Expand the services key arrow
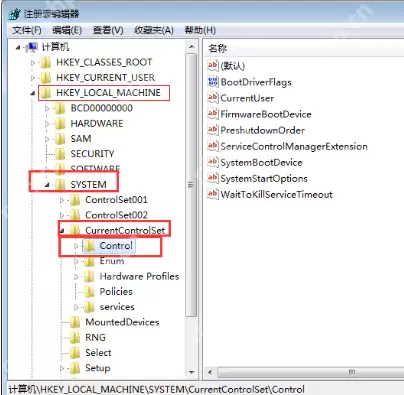 [x=76, y=307]
